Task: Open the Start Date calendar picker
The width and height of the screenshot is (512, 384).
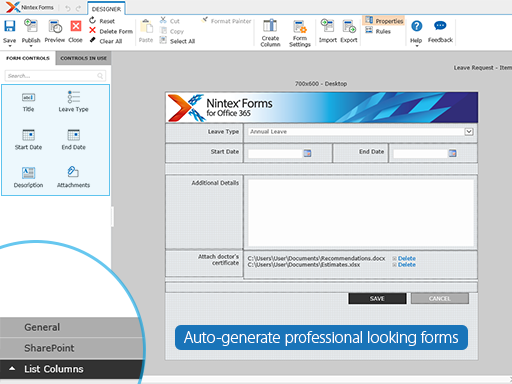Action: click(x=307, y=153)
